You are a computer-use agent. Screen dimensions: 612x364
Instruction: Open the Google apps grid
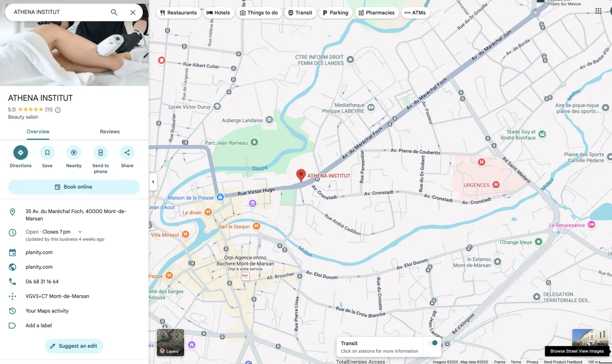click(x=598, y=11)
